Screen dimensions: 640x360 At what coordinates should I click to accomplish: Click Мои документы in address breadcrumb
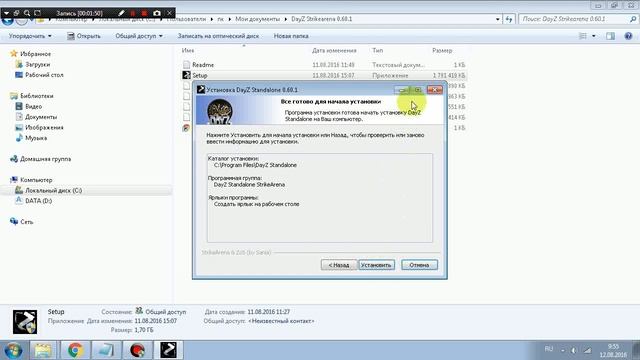click(x=258, y=19)
